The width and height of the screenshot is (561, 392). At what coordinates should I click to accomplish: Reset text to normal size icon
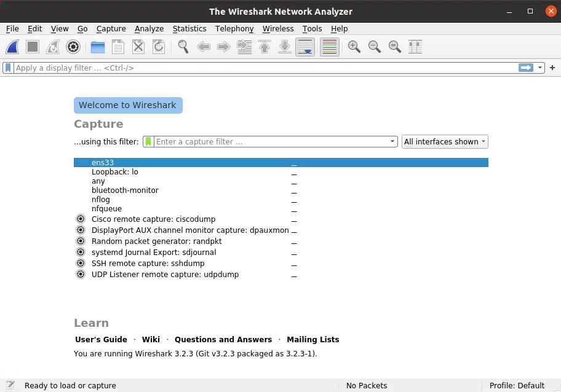point(395,47)
